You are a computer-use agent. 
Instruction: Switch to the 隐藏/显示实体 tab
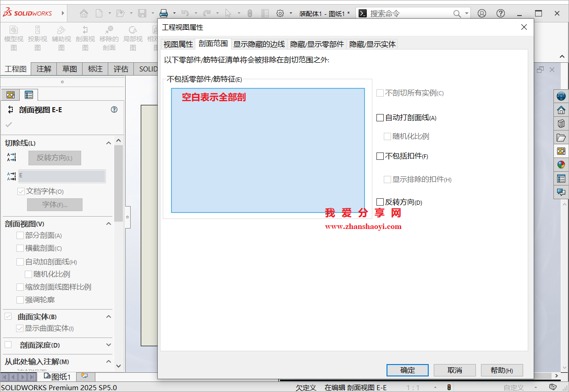(x=372, y=44)
